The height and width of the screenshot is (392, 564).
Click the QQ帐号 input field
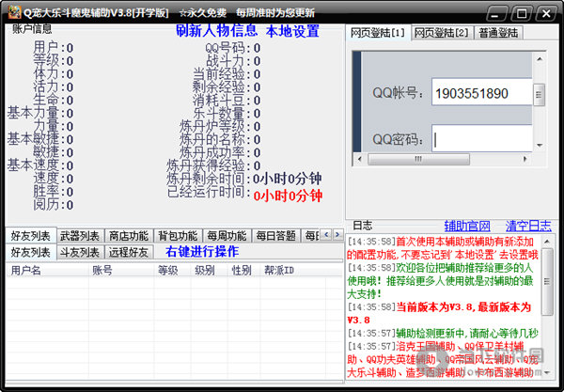click(482, 92)
